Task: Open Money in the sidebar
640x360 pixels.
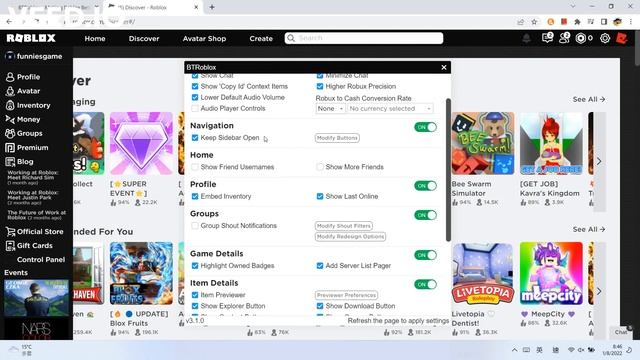Action: (23, 119)
